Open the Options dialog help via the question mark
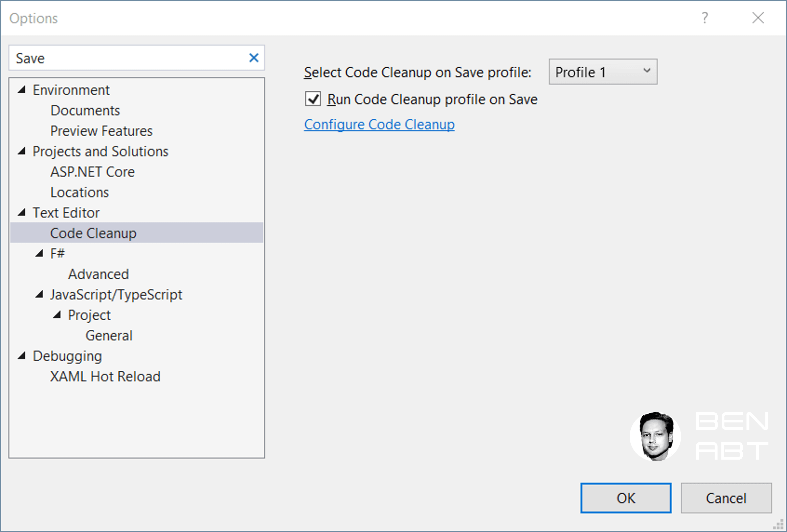The image size is (787, 532). click(705, 18)
